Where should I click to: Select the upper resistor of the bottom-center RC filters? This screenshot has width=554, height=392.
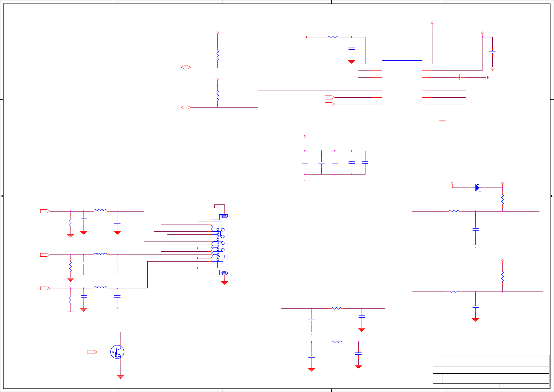coord(337,308)
